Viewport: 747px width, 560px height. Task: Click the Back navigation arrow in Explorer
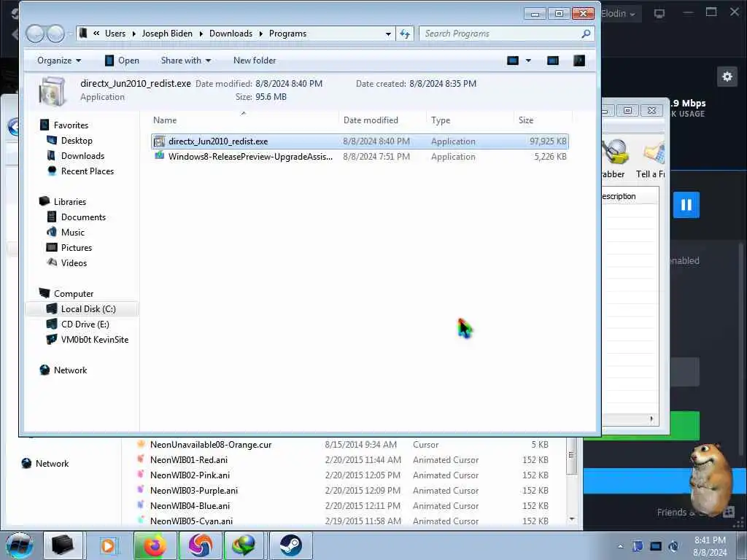click(x=35, y=34)
